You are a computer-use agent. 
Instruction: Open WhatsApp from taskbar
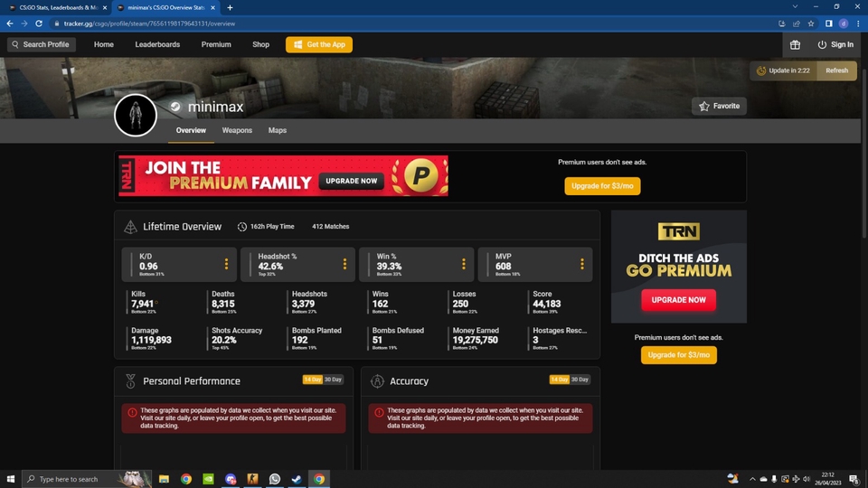pyautogui.click(x=275, y=479)
